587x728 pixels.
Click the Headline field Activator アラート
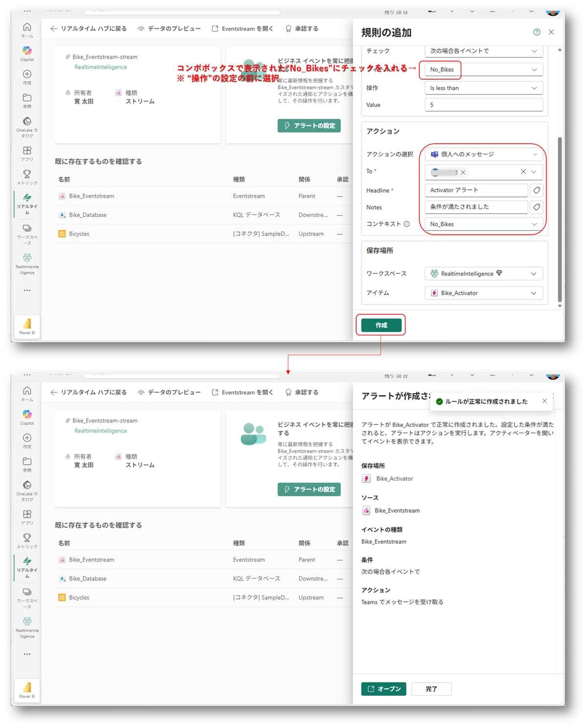(476, 190)
